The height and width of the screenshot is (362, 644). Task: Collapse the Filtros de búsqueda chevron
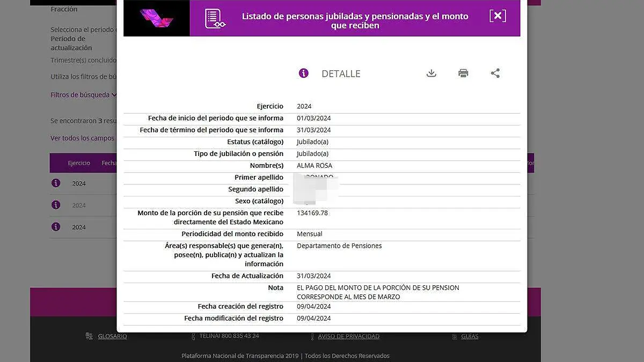pyautogui.click(x=115, y=94)
